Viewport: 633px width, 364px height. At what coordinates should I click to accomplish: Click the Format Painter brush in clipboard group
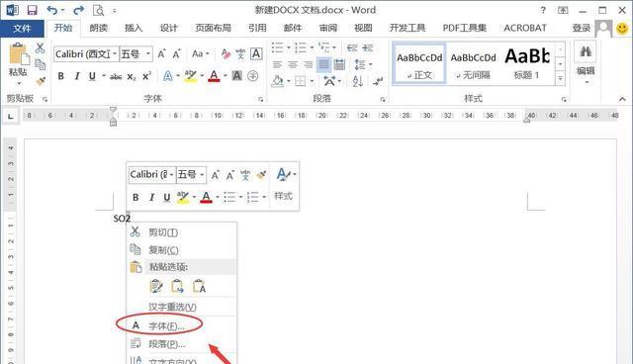pos(41,81)
